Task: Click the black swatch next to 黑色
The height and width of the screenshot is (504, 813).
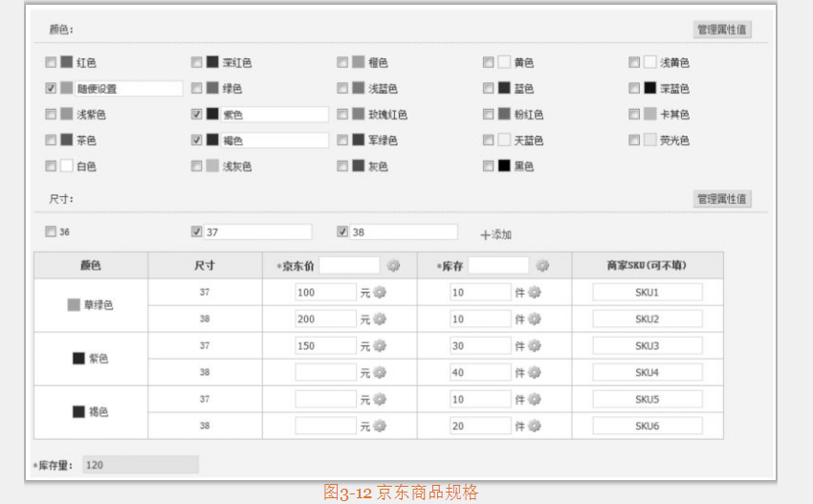Action: pyautogui.click(x=503, y=166)
